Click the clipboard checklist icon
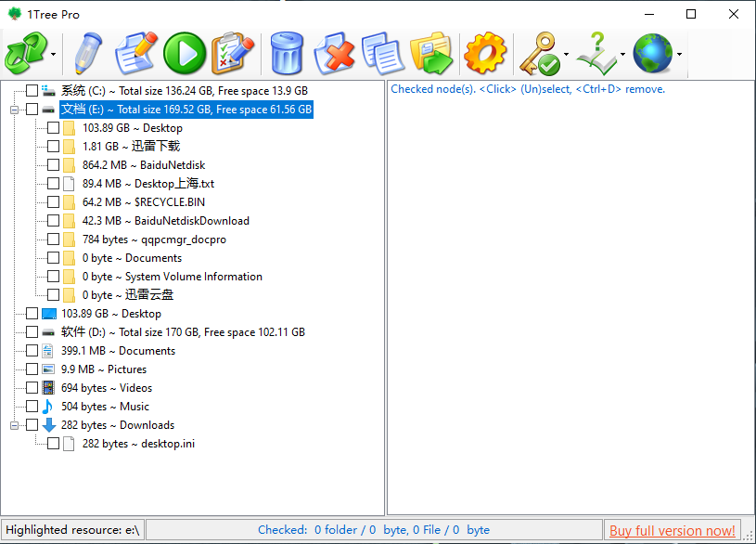 tap(233, 53)
